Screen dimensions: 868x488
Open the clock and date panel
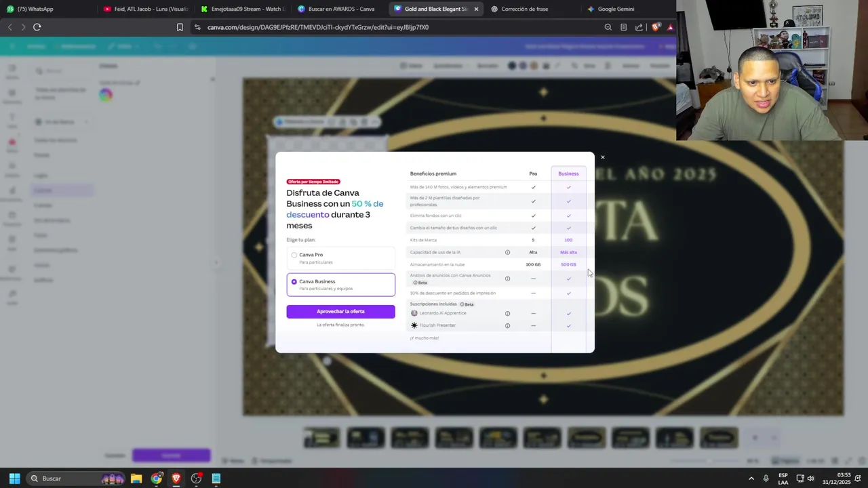(837, 479)
